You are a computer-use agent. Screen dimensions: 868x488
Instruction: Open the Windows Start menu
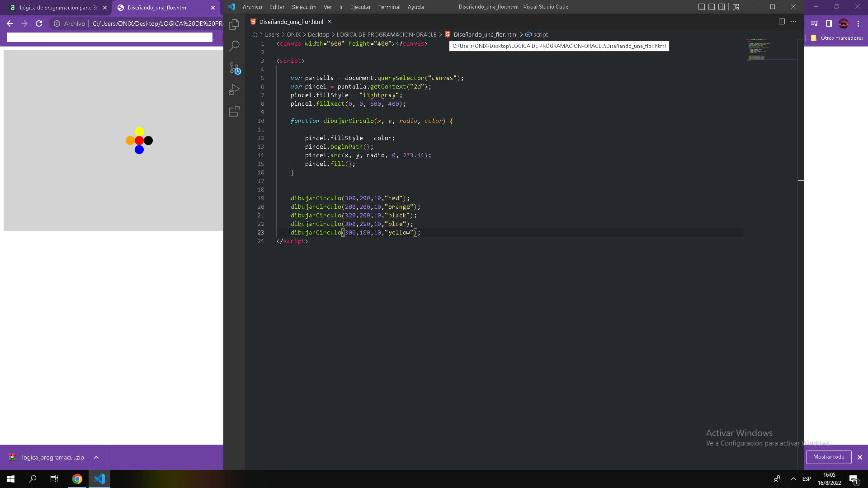pyautogui.click(x=11, y=479)
